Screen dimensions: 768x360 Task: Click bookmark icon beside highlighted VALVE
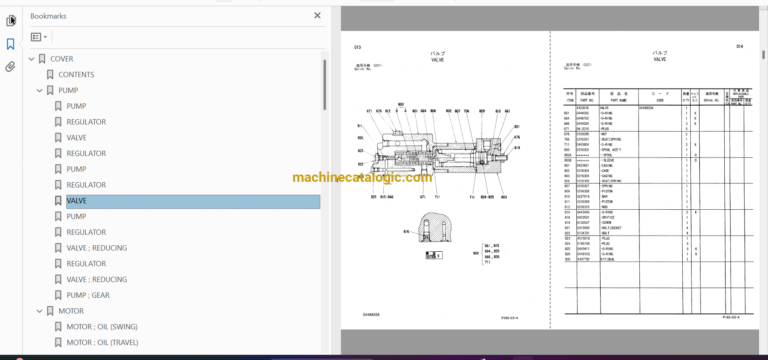pos(58,201)
